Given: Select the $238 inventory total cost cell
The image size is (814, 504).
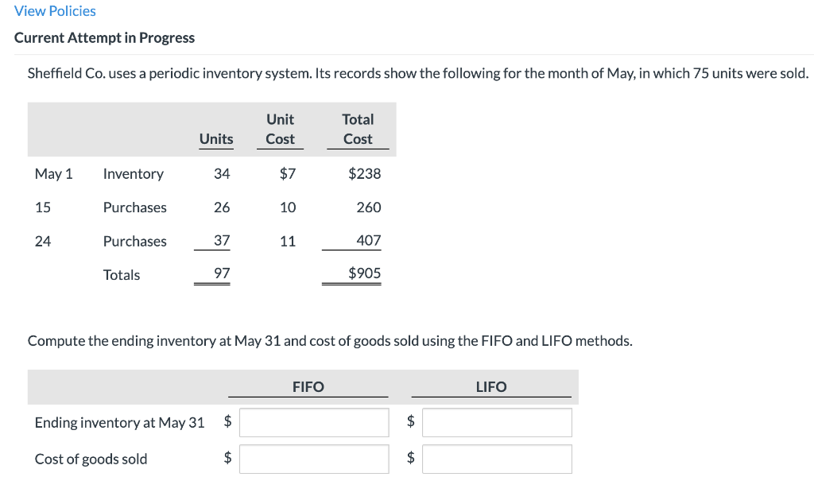Looking at the screenshot, I should coord(364,173).
